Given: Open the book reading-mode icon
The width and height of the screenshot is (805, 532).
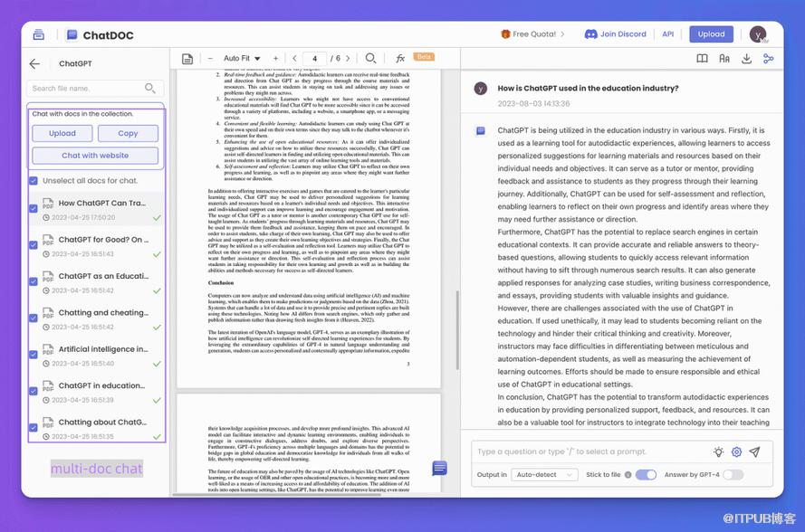Looking at the screenshot, I should point(702,59).
